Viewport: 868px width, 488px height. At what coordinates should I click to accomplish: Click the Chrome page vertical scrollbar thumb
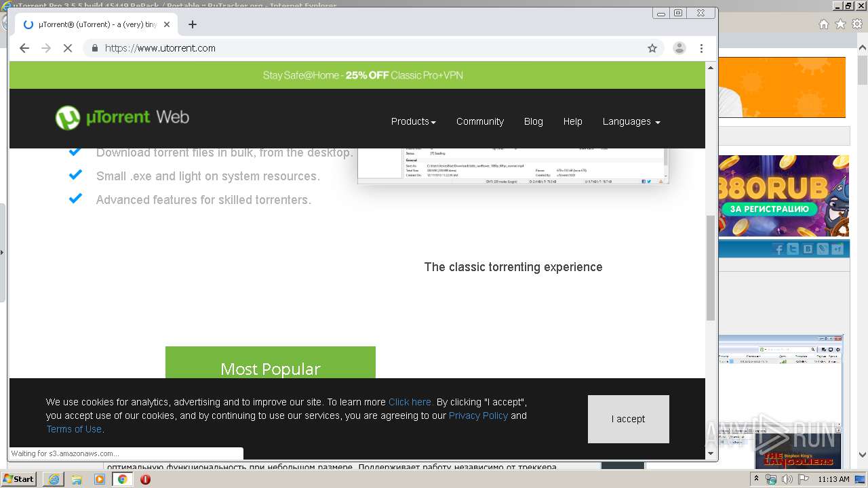tap(711, 268)
